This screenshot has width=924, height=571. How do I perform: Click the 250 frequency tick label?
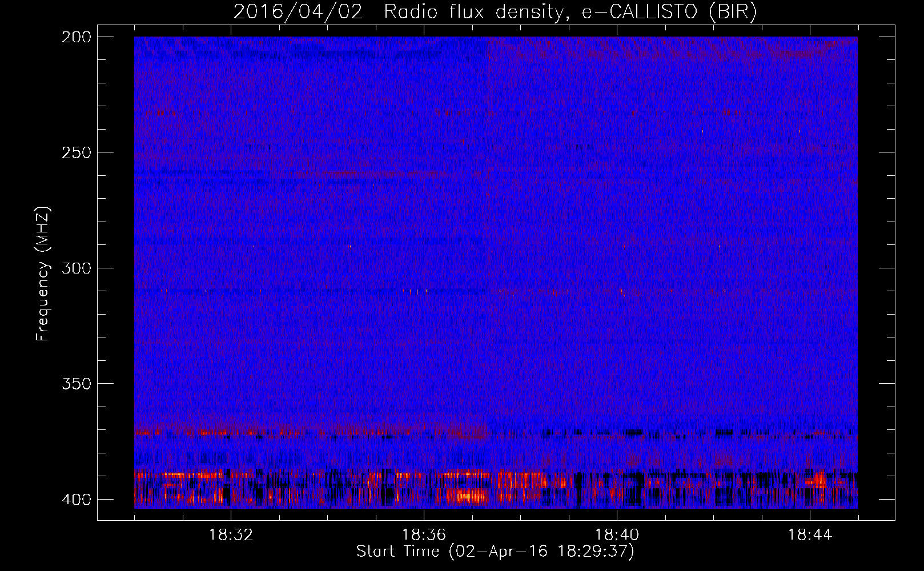(x=77, y=152)
